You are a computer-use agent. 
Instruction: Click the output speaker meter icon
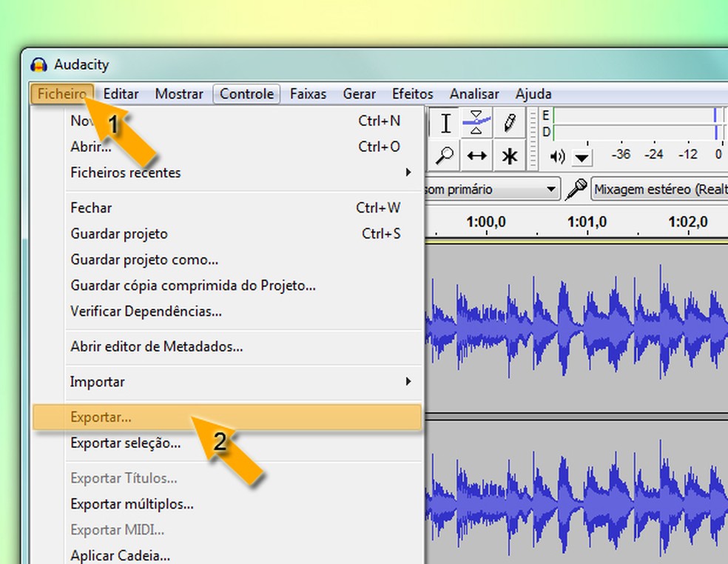pos(557,156)
